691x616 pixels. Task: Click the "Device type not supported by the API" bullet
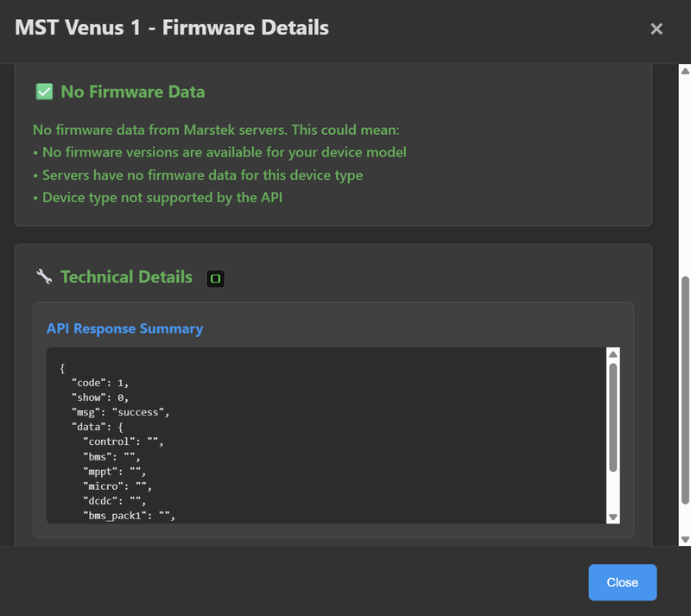coord(162,197)
